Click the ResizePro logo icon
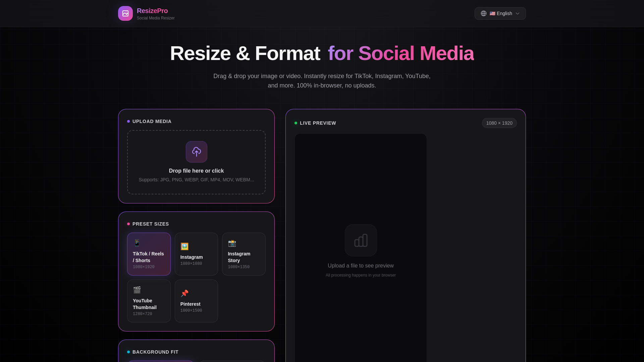 pyautogui.click(x=125, y=13)
